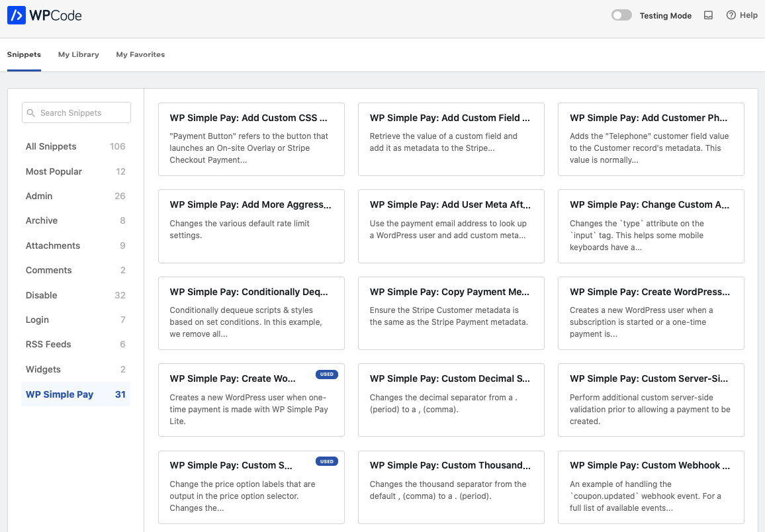Focus the Search Snippets field
Screen dimensions: 765x532
(83, 113)
